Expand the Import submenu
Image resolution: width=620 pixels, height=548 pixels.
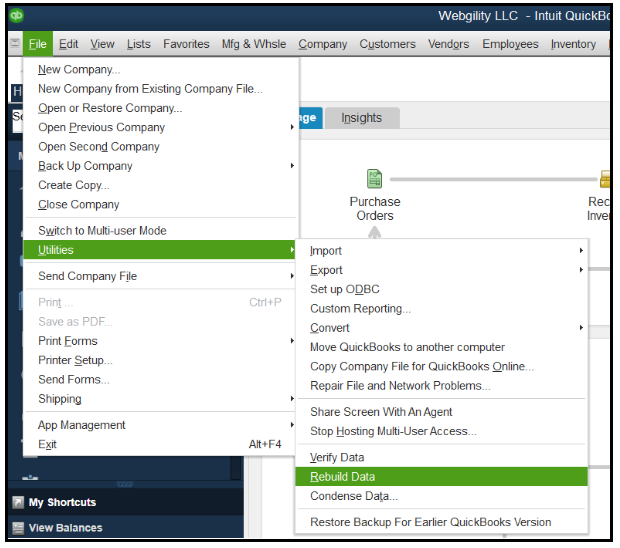click(326, 251)
